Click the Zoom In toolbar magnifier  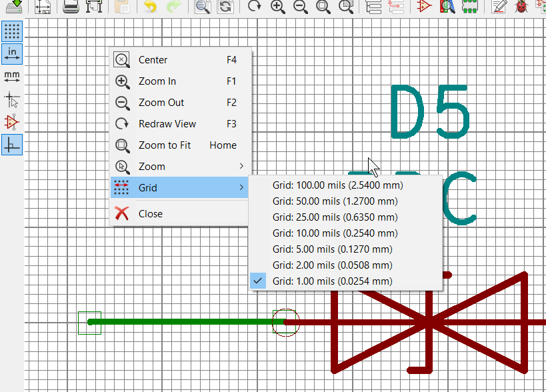tap(277, 7)
